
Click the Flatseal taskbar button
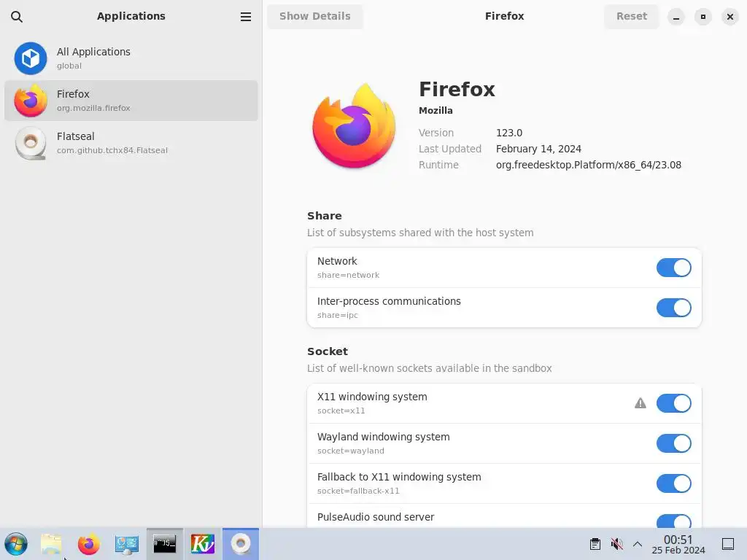pyautogui.click(x=241, y=544)
